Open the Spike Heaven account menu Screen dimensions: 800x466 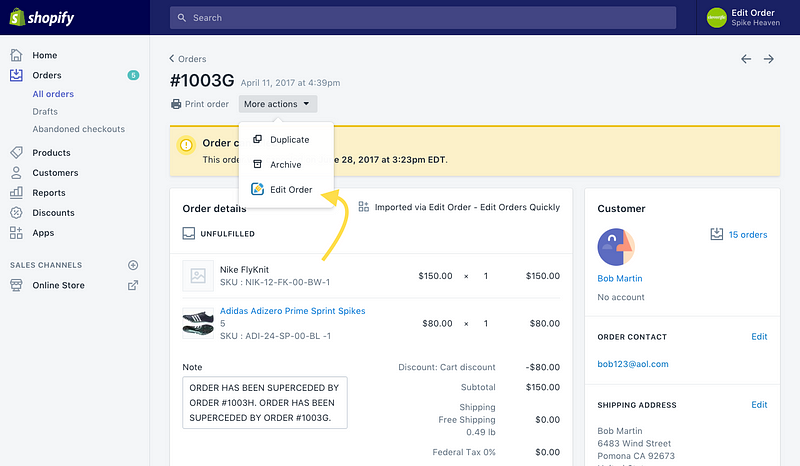743,17
